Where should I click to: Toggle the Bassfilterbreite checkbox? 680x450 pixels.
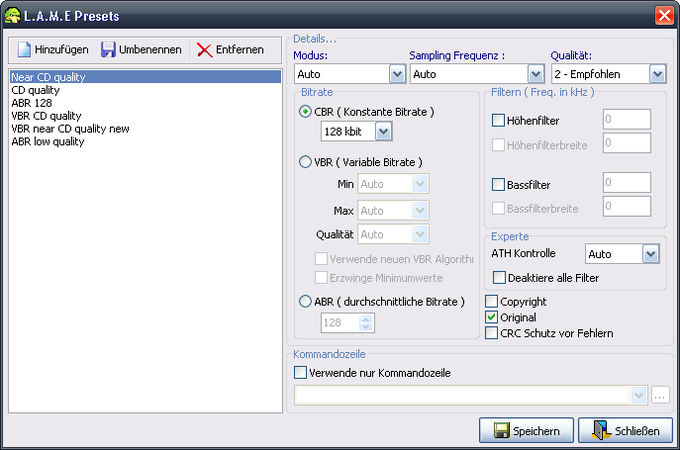point(498,209)
